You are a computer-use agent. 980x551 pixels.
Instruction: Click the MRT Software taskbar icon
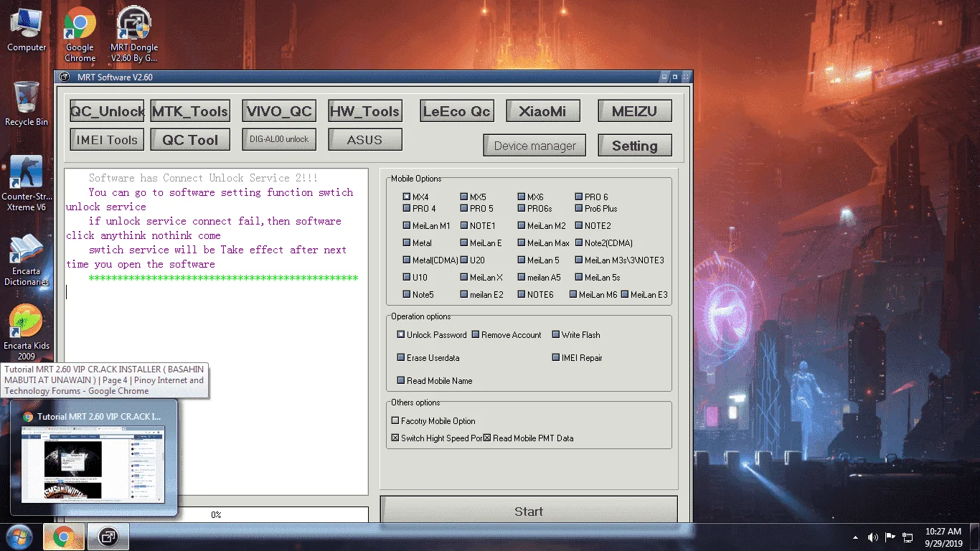pyautogui.click(x=108, y=537)
